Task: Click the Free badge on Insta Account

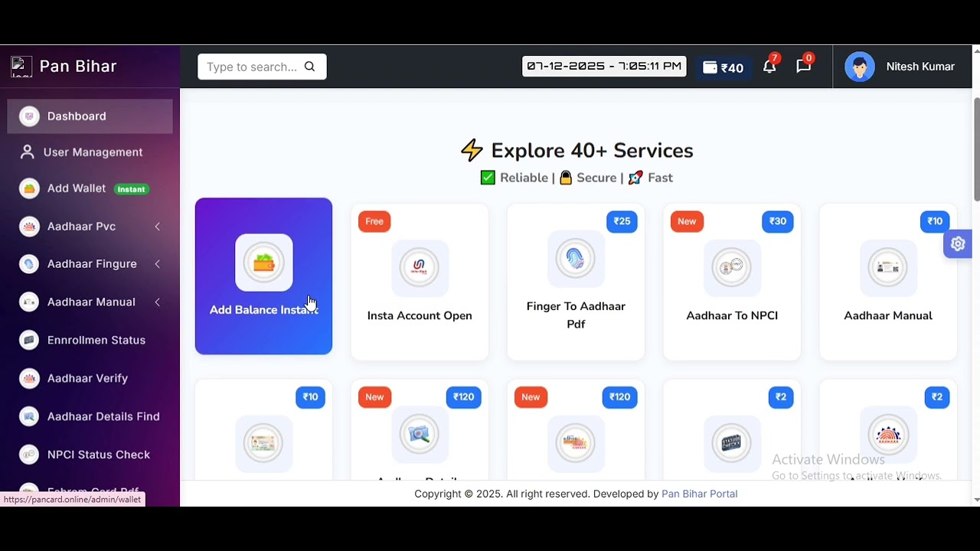Action: click(x=374, y=221)
